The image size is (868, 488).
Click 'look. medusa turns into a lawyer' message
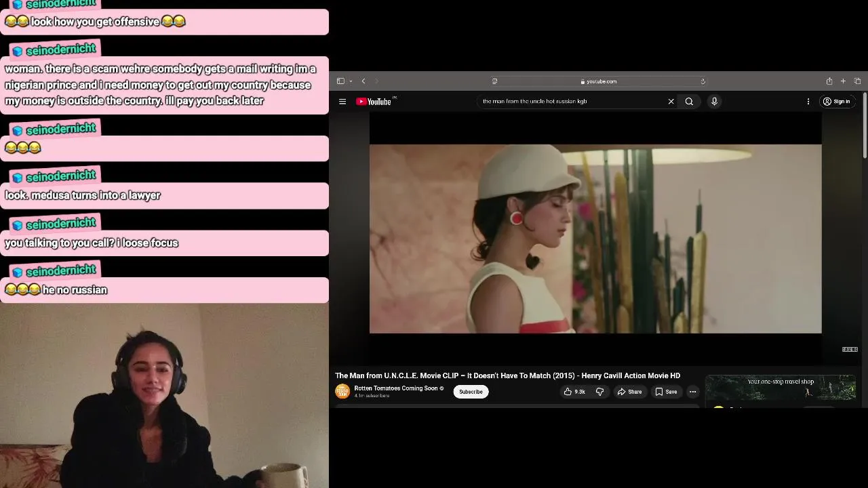pyautogui.click(x=164, y=195)
